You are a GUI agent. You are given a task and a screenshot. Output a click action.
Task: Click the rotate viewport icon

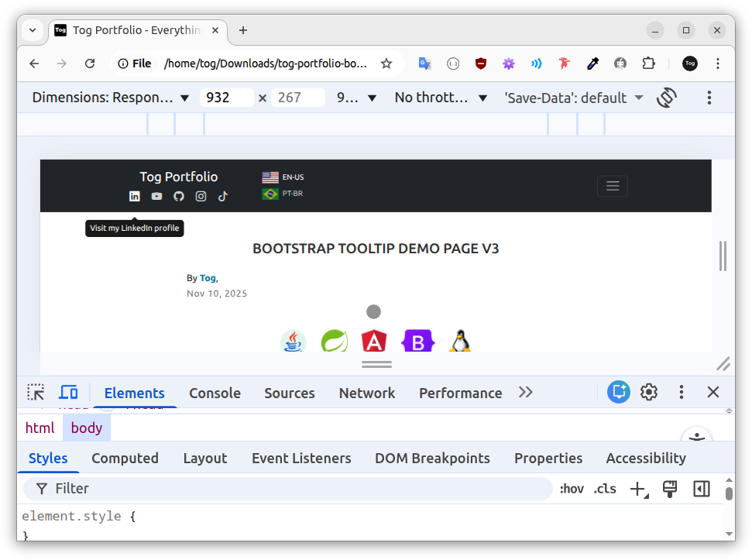click(x=667, y=98)
